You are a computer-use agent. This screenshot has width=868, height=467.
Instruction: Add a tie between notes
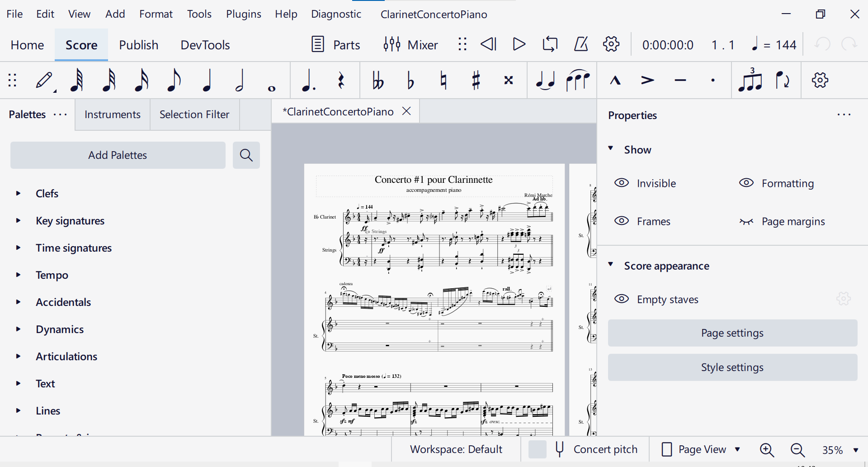click(x=545, y=80)
